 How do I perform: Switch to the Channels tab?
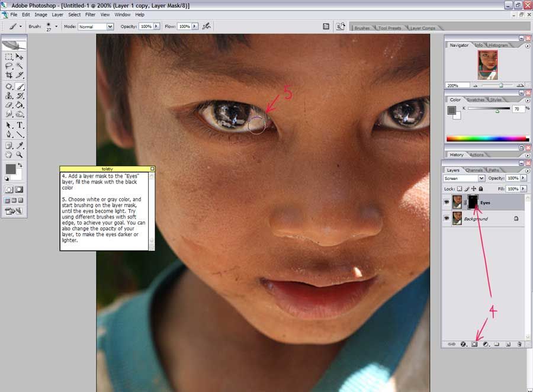click(474, 171)
